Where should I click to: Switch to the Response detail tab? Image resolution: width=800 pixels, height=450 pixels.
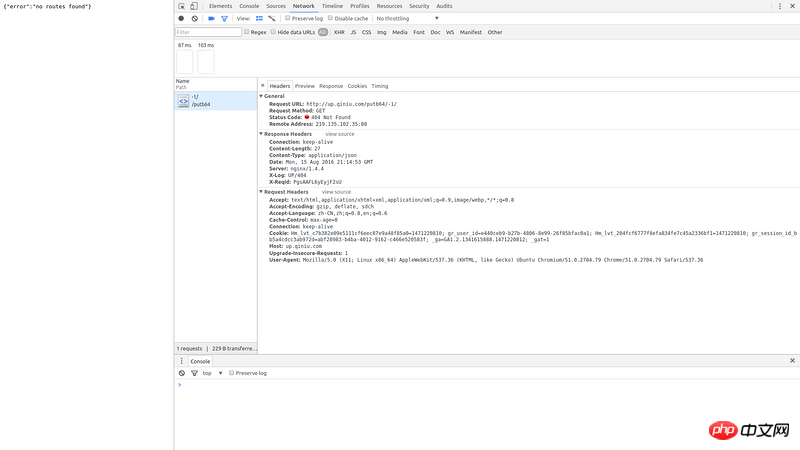[331, 86]
